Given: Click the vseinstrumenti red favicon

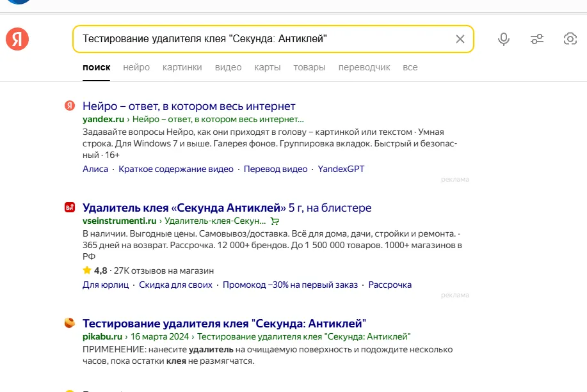Looking at the screenshot, I should coord(70,207).
